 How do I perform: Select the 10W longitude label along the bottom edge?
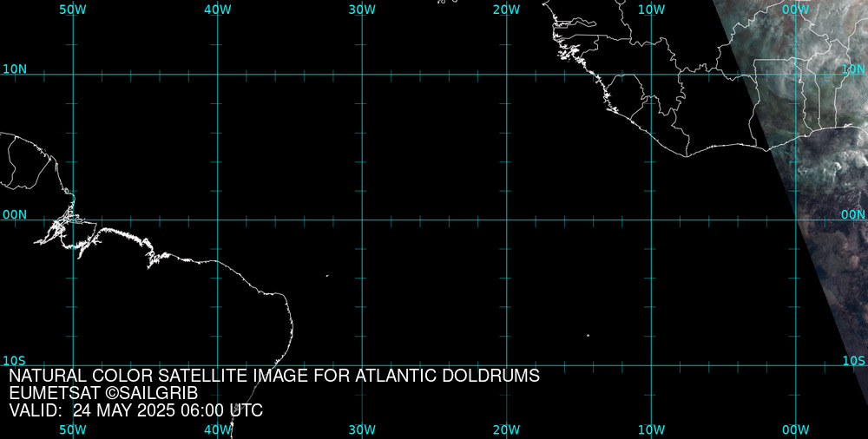point(651,429)
